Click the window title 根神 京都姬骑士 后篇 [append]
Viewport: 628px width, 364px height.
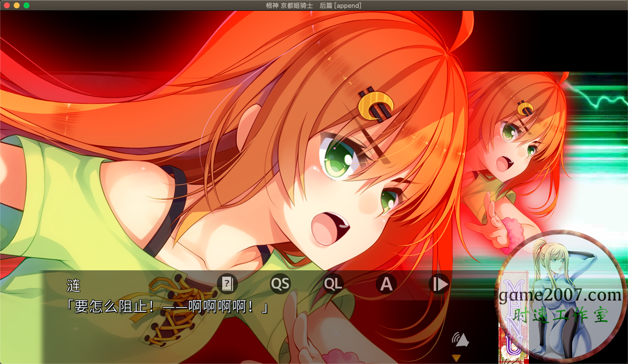coord(314,5)
